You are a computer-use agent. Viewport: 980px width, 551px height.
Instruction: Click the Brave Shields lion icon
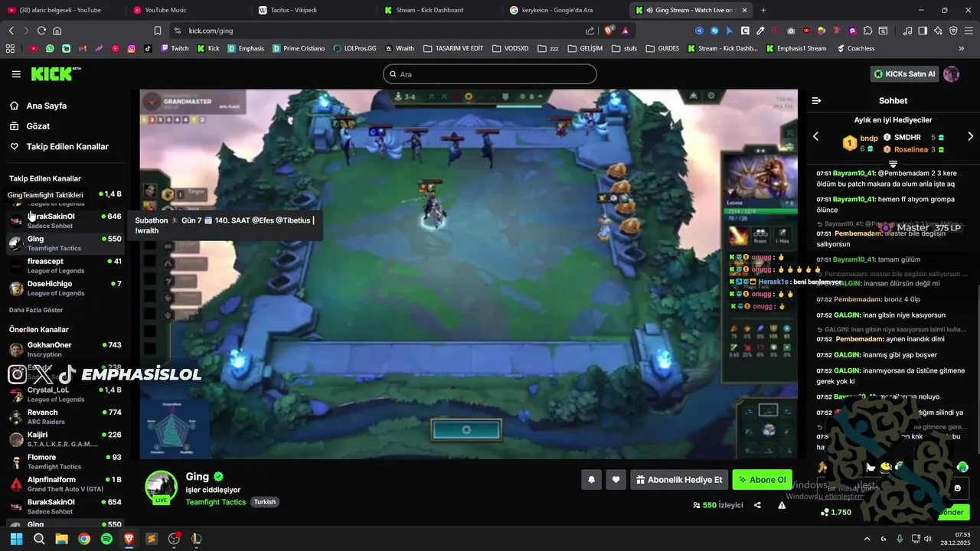point(609,31)
